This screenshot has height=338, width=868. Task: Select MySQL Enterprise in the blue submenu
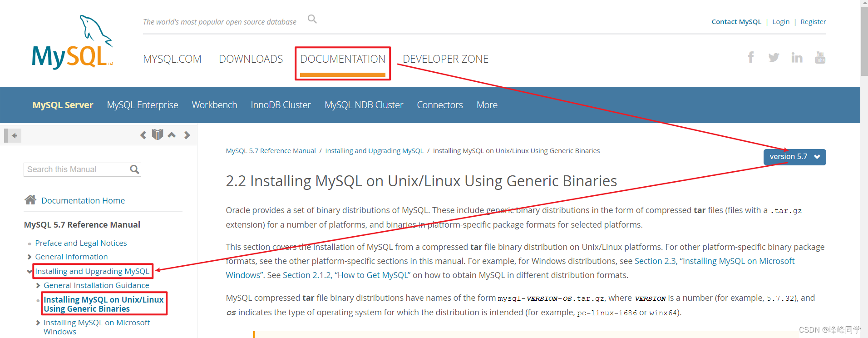click(143, 105)
